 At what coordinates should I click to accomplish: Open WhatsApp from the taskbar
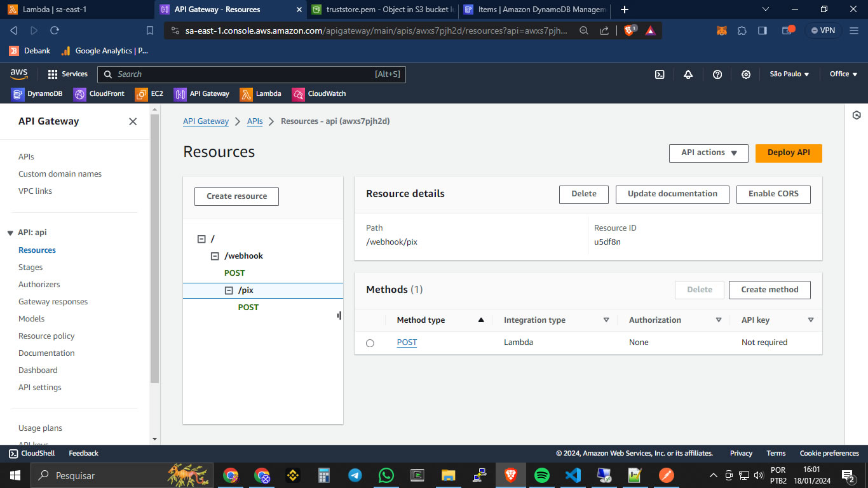(386, 475)
